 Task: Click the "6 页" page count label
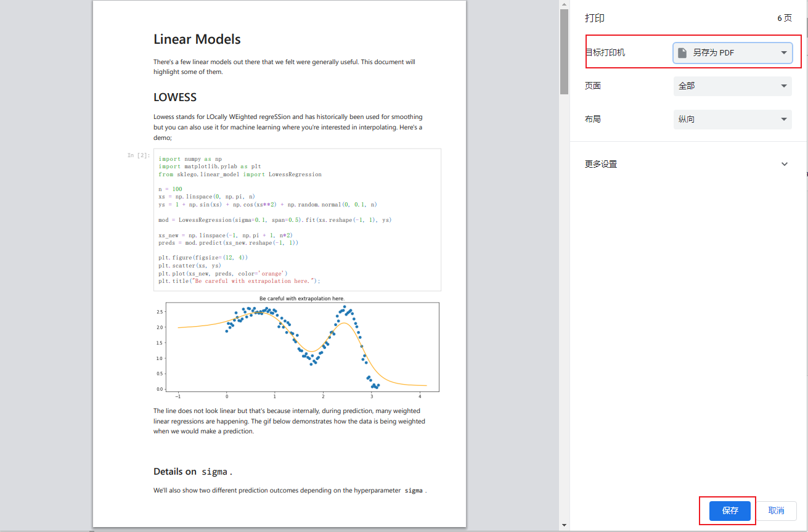[785, 18]
